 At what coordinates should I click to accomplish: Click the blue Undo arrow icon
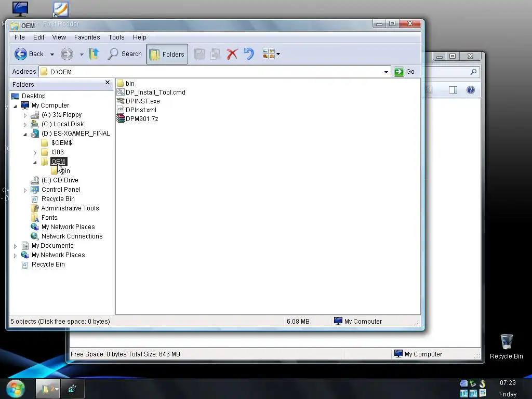(249, 54)
